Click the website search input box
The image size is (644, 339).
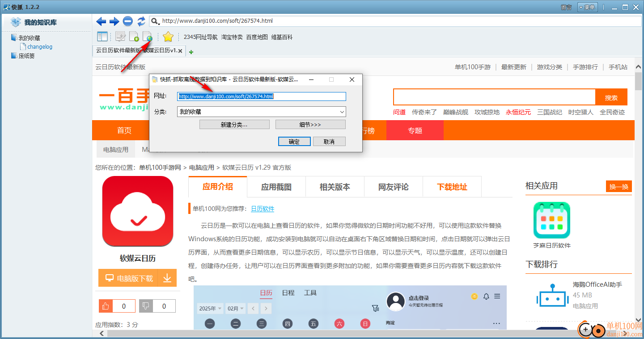coord(494,97)
